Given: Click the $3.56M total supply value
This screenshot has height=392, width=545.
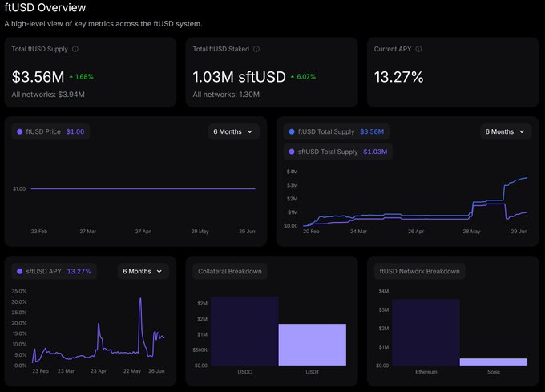Looking at the screenshot, I should [38, 77].
